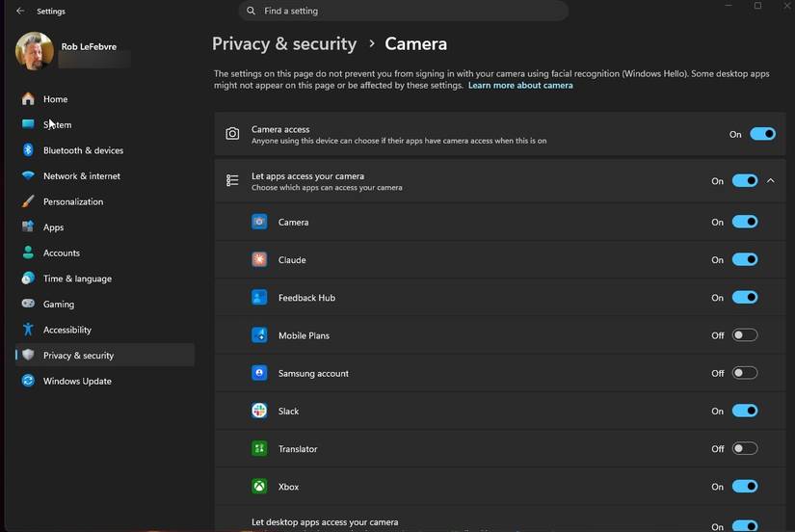Open Home in the sidebar

click(105, 99)
